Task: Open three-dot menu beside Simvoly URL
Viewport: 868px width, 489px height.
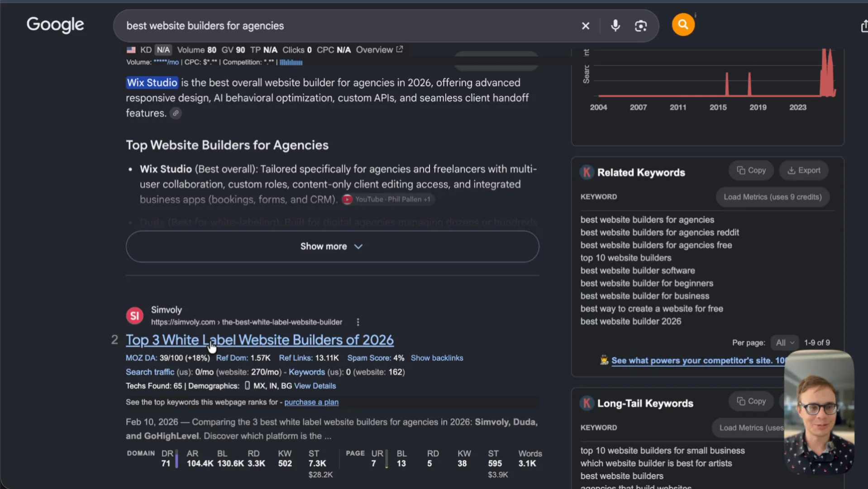Action: tap(358, 322)
